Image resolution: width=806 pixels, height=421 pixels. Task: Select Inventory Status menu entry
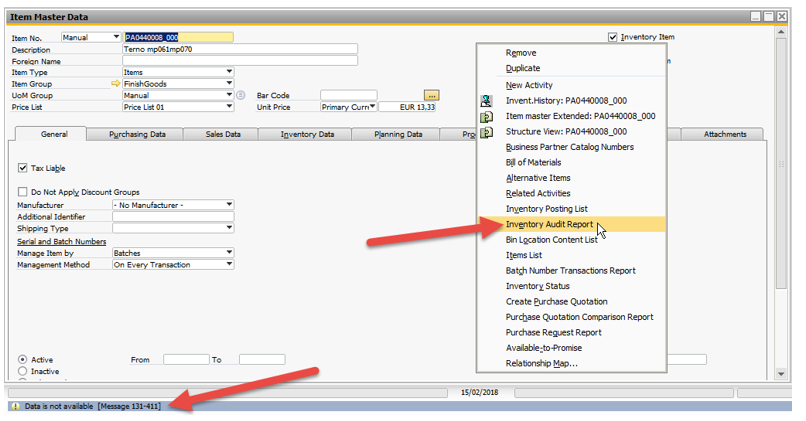537,286
